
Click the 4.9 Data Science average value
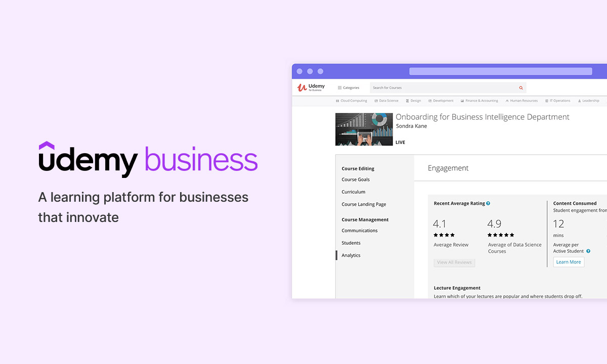click(x=494, y=223)
